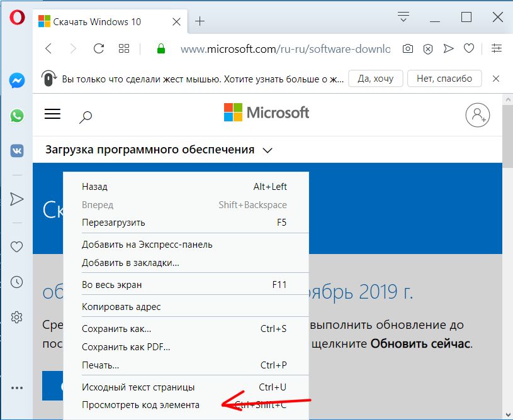This screenshot has height=420, width=513.
Task: Open Facebook Messenger in the sidebar
Action: click(x=17, y=80)
